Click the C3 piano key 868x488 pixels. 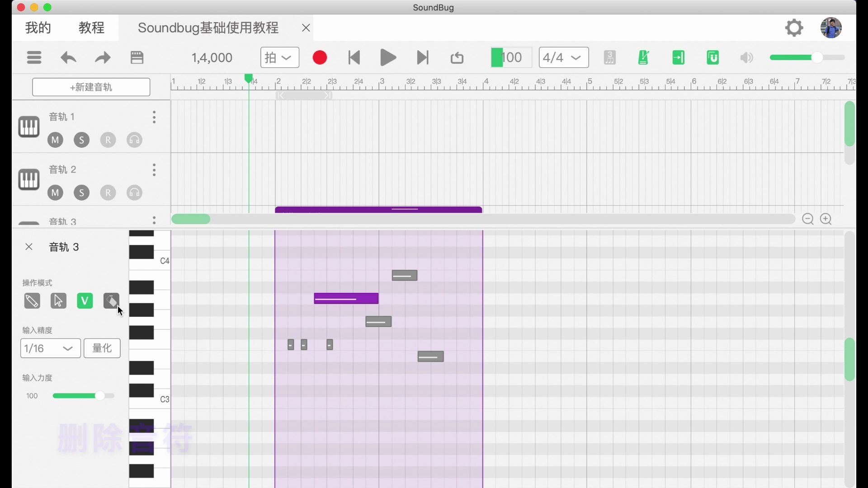tap(150, 400)
